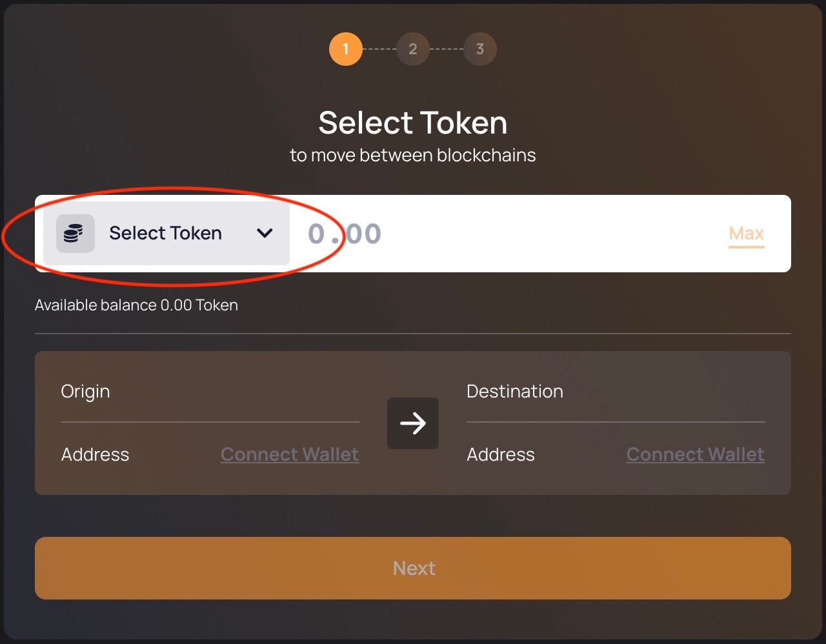This screenshot has width=826, height=644.
Task: Click the coin stack icon in token selector
Action: pyautogui.click(x=74, y=233)
